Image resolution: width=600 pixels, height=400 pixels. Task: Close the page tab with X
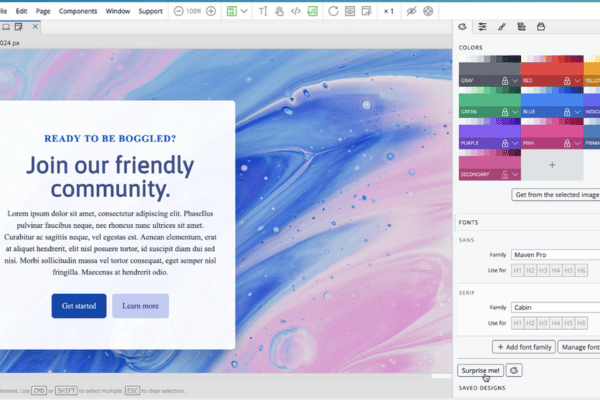coord(35,26)
